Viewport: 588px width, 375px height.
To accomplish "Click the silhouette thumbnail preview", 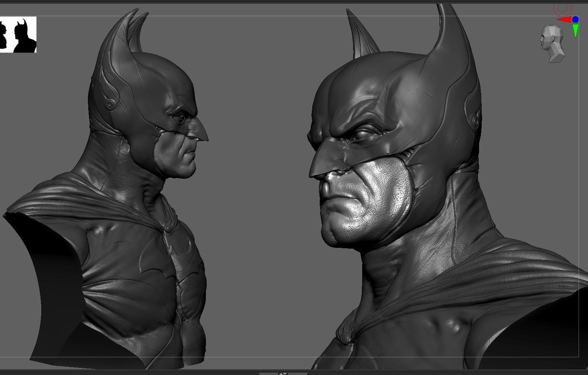I will pyautogui.click(x=18, y=35).
